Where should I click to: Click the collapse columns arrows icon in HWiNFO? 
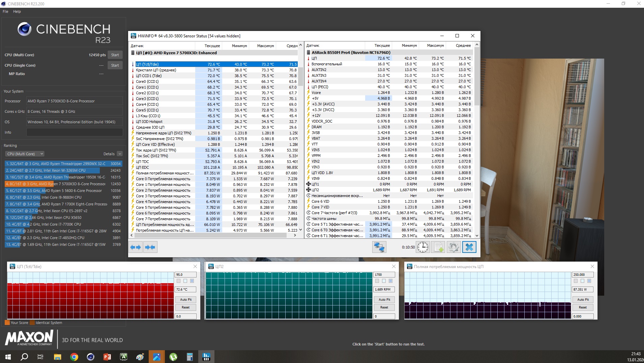pos(150,247)
